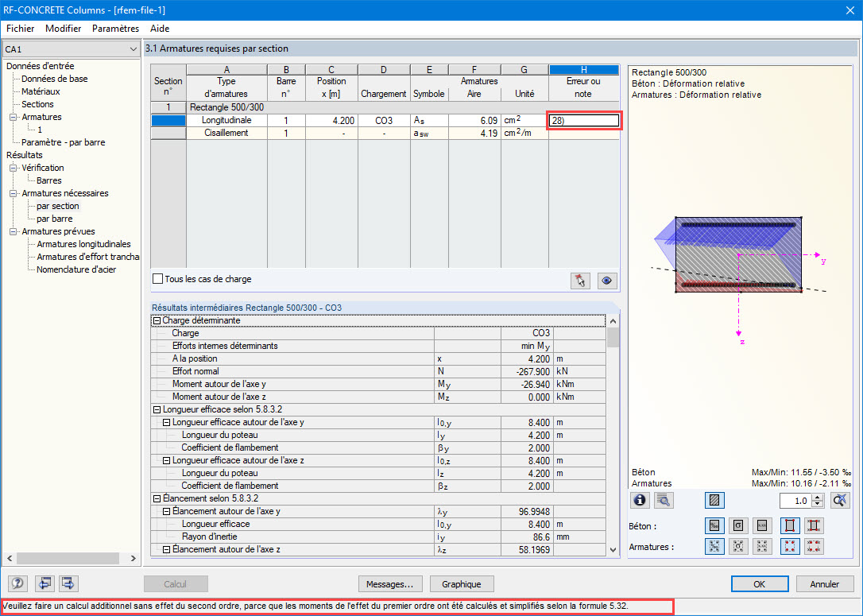
Task: Open the CA1 case dropdown
Action: pyautogui.click(x=71, y=49)
